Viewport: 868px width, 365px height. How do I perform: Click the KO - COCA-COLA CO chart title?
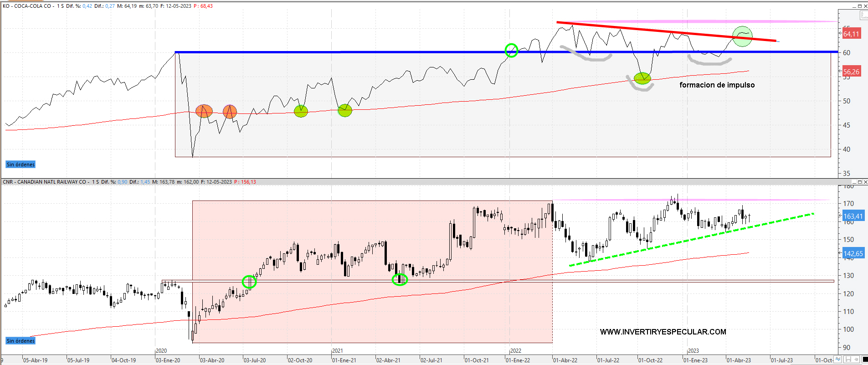(x=27, y=6)
